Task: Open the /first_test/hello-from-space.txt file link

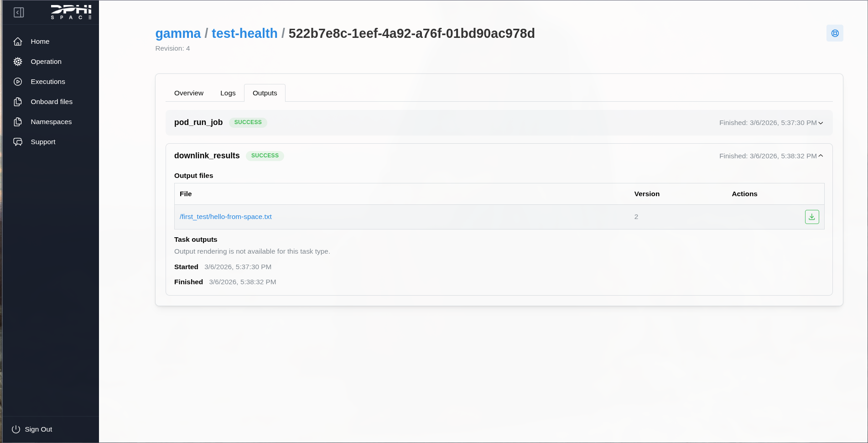Action: [226, 217]
